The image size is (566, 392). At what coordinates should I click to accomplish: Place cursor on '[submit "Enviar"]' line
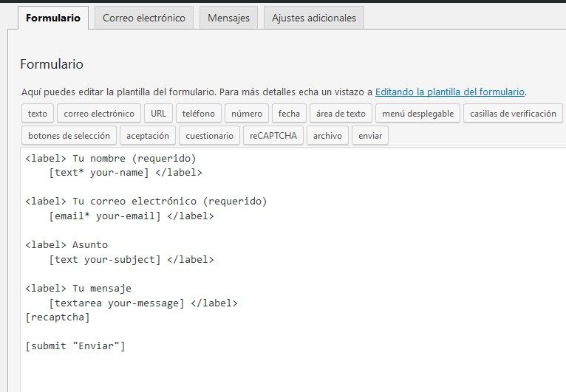click(75, 346)
